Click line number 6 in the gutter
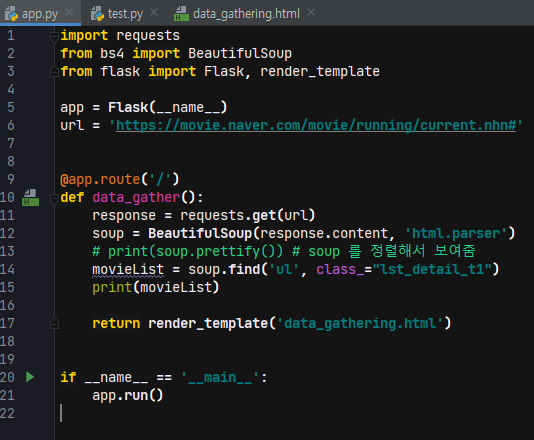The width and height of the screenshot is (534, 440). pos(11,125)
